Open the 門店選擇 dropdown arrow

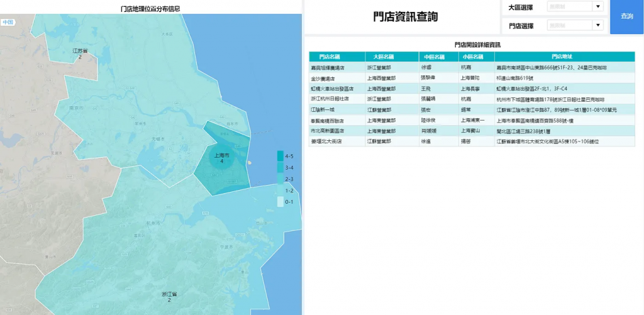tap(597, 25)
